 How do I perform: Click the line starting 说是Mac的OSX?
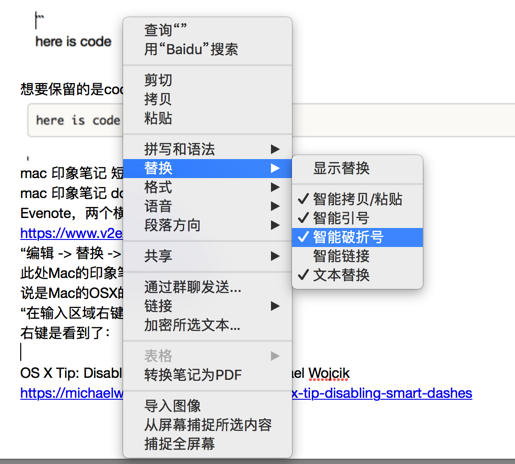pos(71,293)
